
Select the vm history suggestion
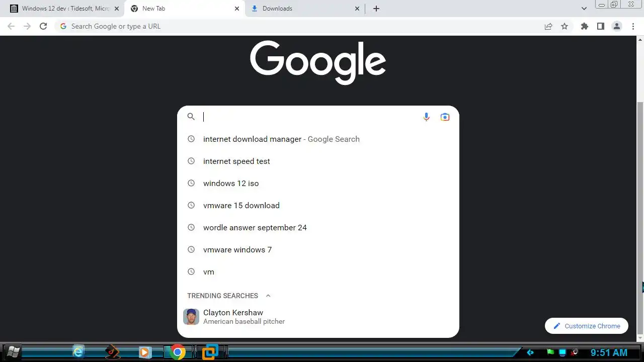(318, 272)
